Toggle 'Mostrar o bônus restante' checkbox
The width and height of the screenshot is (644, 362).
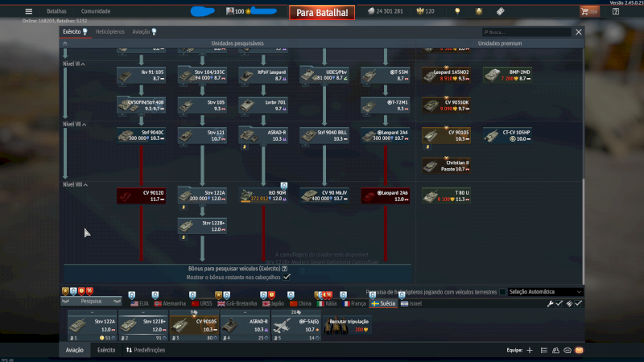click(287, 276)
